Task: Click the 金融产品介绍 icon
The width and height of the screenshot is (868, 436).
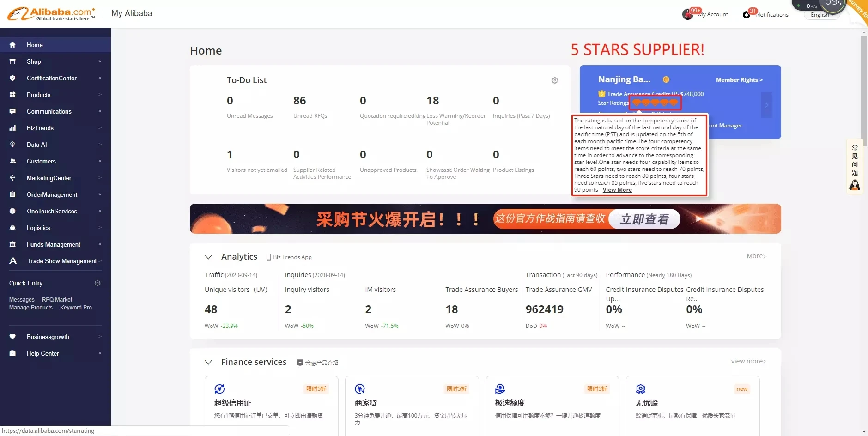Action: click(300, 363)
